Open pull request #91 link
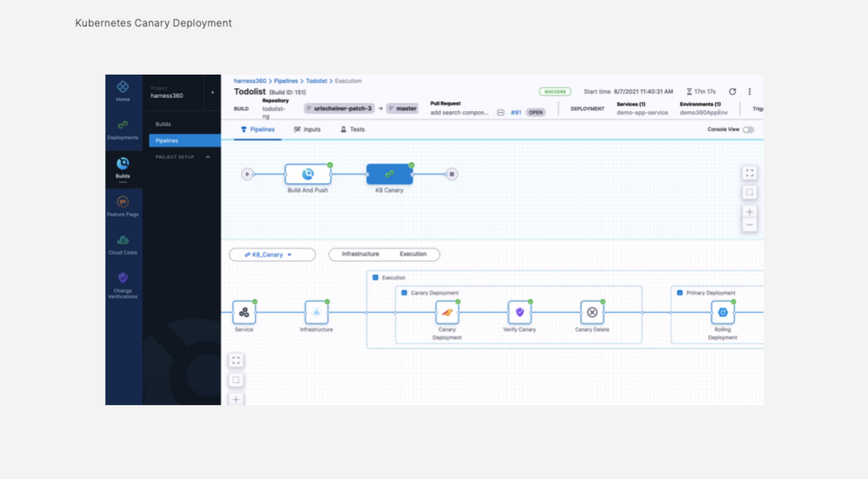868x479 pixels. 516,113
